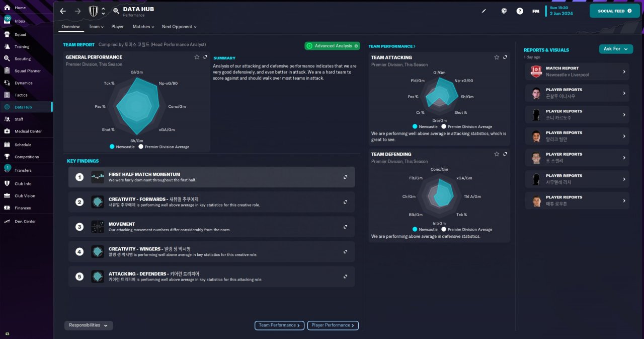Open the Tactics sidebar icon

coord(7,95)
